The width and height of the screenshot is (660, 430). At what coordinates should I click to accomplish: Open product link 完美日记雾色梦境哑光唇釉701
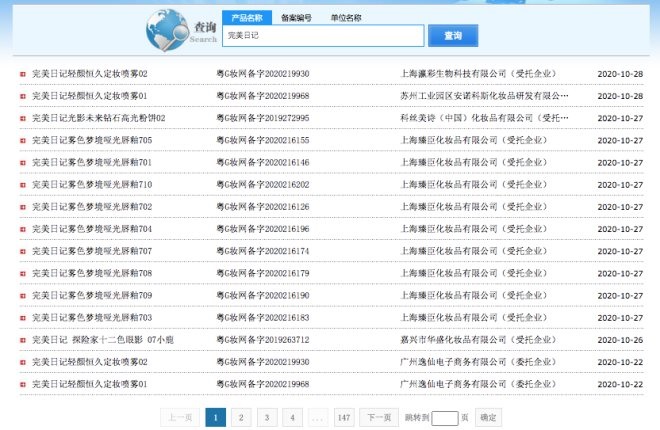[92, 162]
